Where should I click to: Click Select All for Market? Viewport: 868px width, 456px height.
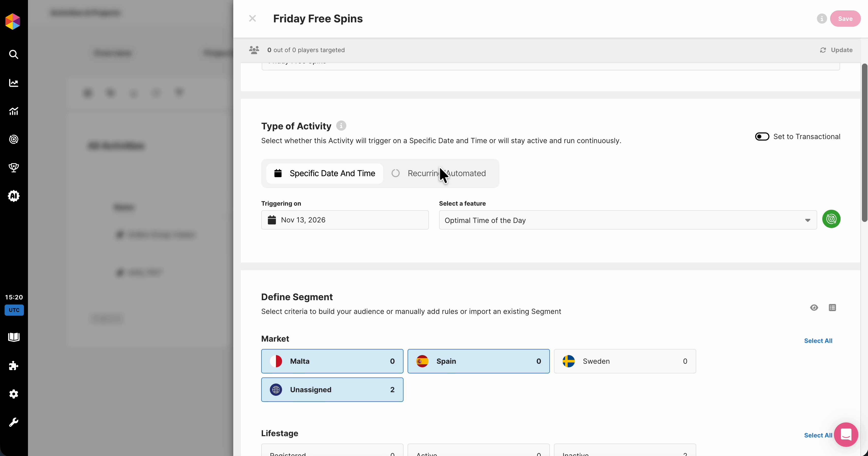tap(818, 341)
